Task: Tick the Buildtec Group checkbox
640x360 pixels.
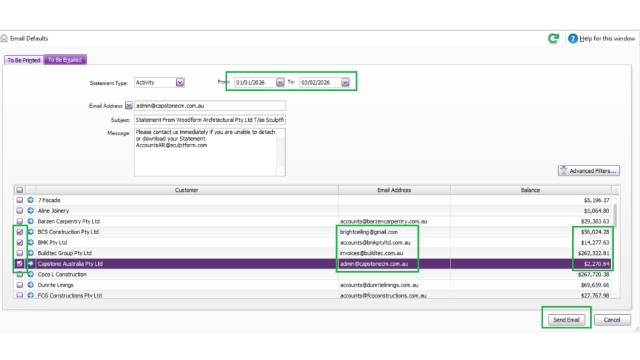Action: pyautogui.click(x=20, y=253)
